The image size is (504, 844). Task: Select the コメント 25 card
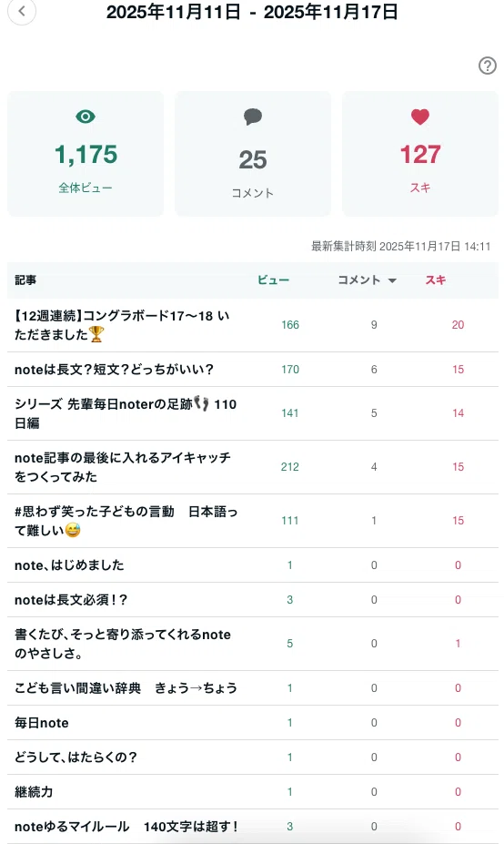253,153
